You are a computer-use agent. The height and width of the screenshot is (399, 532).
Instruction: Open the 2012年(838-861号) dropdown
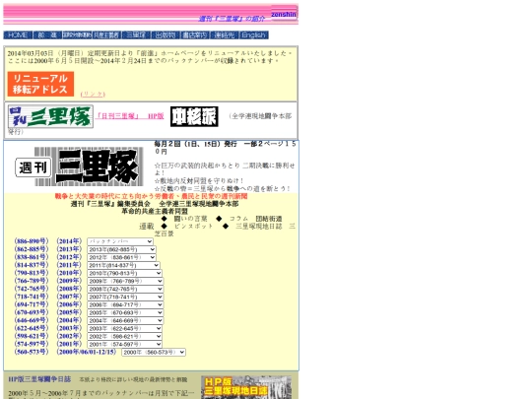[x=121, y=257]
